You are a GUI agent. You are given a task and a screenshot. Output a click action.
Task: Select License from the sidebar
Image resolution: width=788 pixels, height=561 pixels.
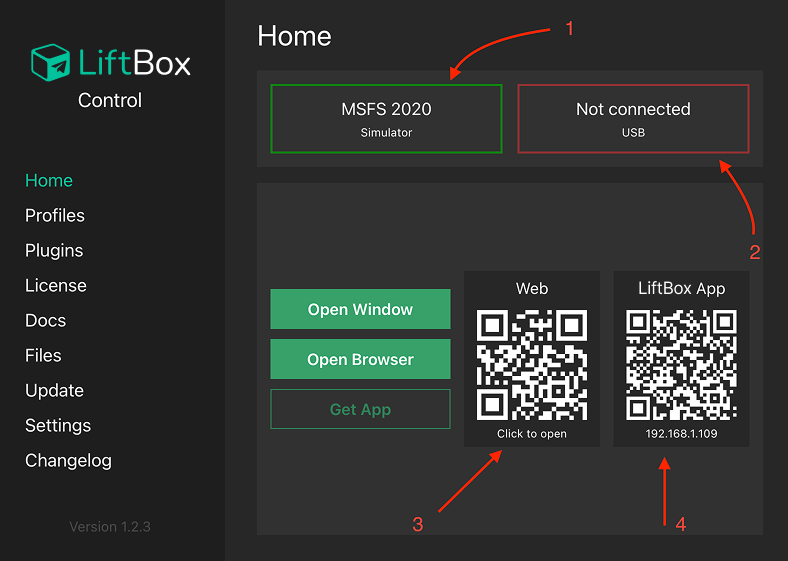click(56, 286)
